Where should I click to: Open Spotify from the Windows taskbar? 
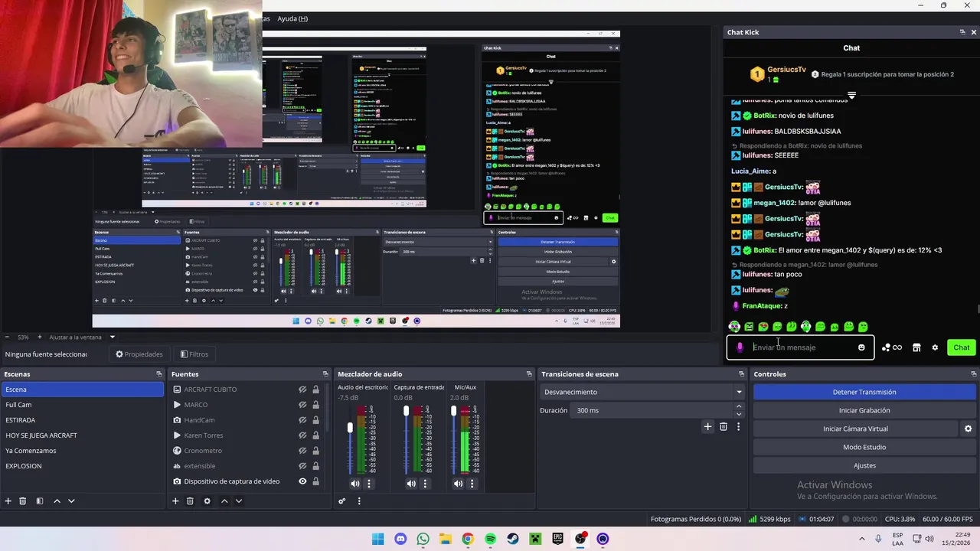(x=490, y=539)
